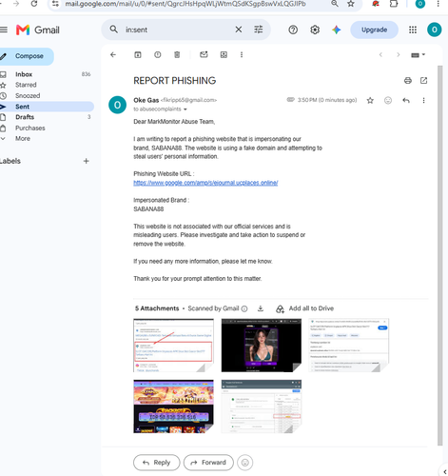This screenshot has height=476, width=448.
Task: Reply using header arrow icon
Action: tap(406, 101)
